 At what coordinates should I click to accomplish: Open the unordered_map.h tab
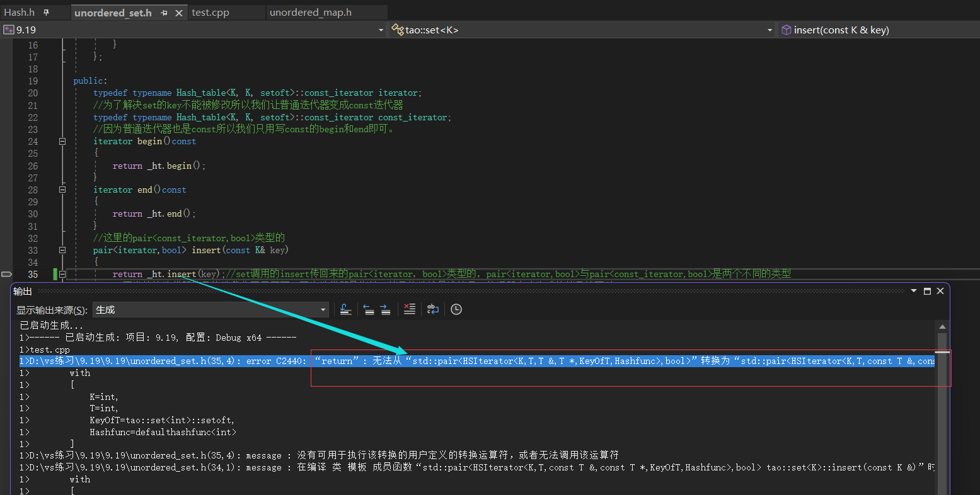311,12
